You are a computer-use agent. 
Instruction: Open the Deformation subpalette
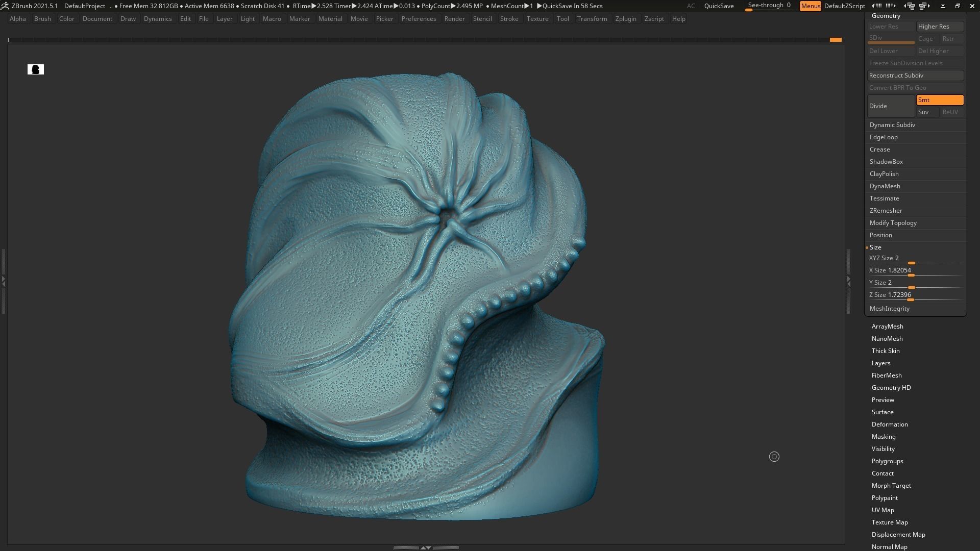coord(890,424)
